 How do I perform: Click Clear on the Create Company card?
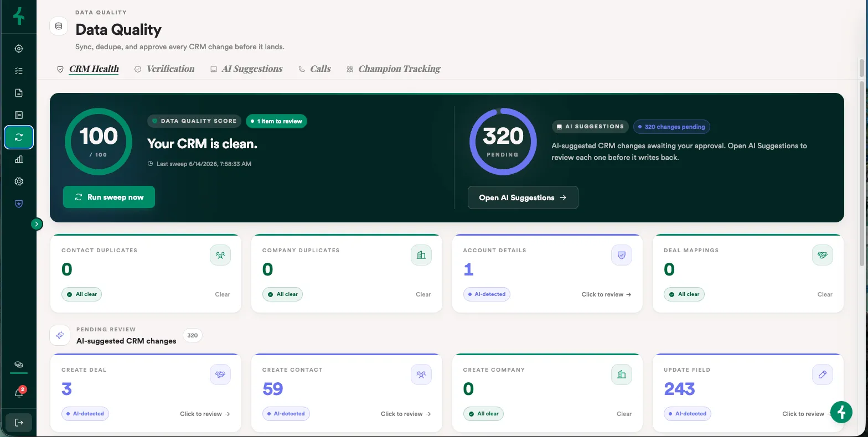coord(624,414)
